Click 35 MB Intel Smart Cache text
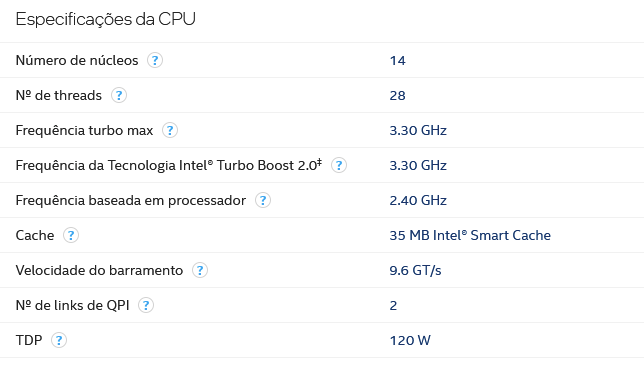644x378 pixels. tap(470, 235)
